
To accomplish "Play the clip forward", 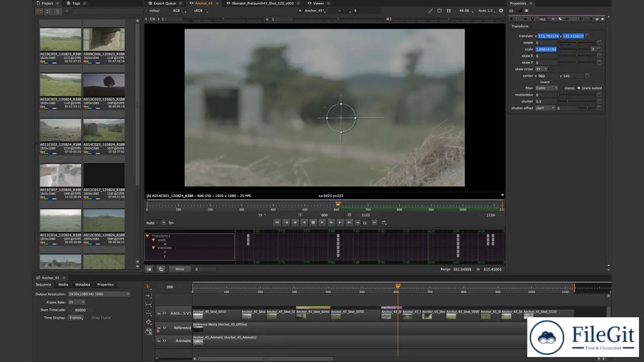I will [322, 222].
